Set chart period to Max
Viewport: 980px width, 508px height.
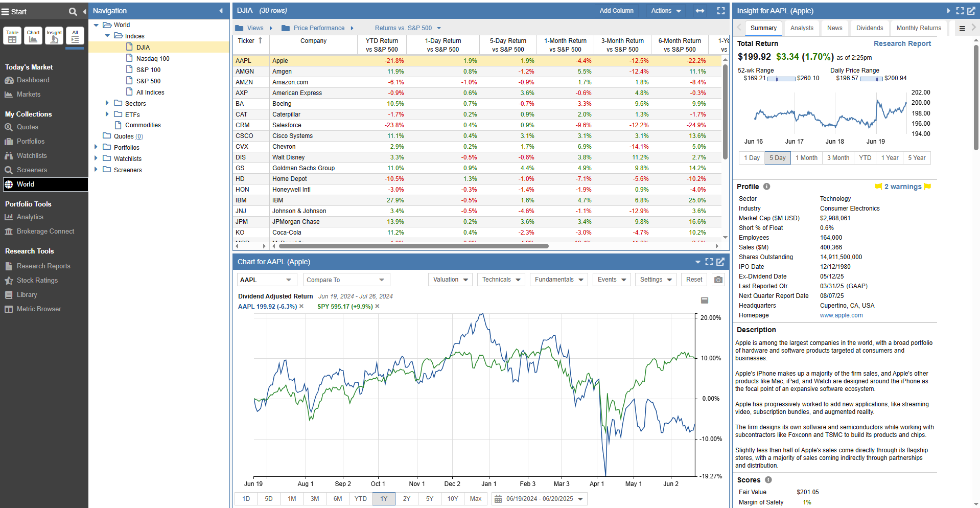pyautogui.click(x=476, y=499)
